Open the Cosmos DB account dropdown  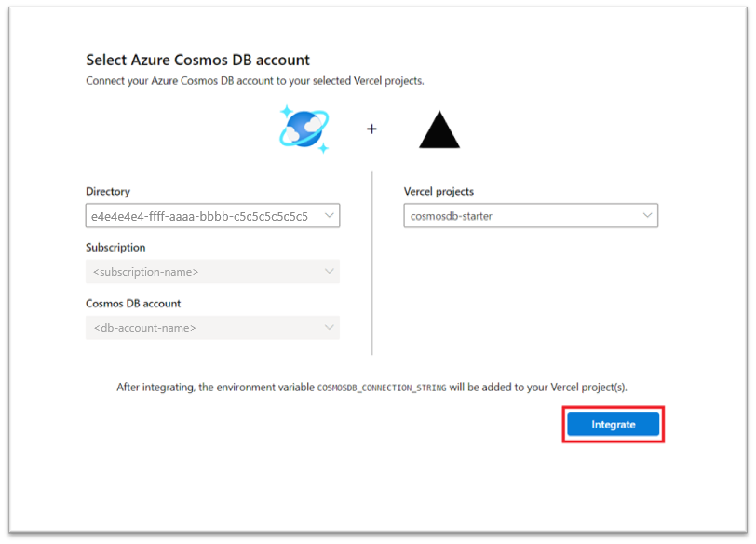(212, 328)
